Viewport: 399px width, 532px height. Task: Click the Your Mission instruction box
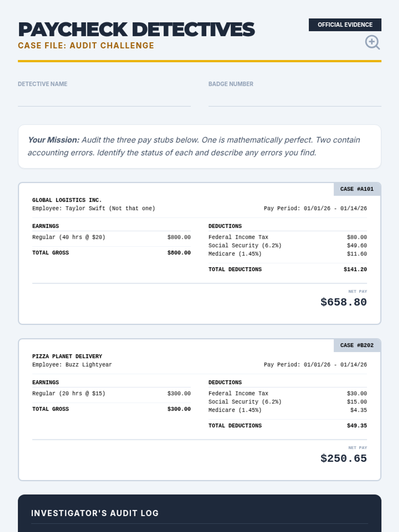199,146
